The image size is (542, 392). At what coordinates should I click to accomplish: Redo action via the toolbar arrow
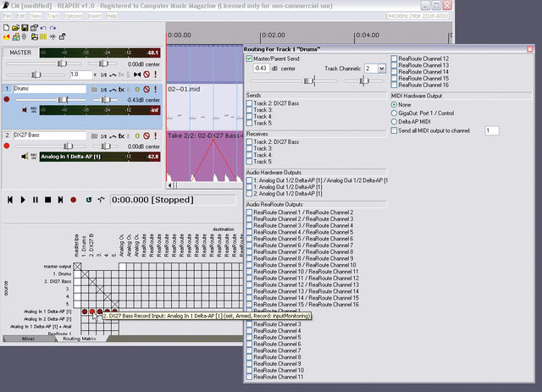tap(53, 28)
